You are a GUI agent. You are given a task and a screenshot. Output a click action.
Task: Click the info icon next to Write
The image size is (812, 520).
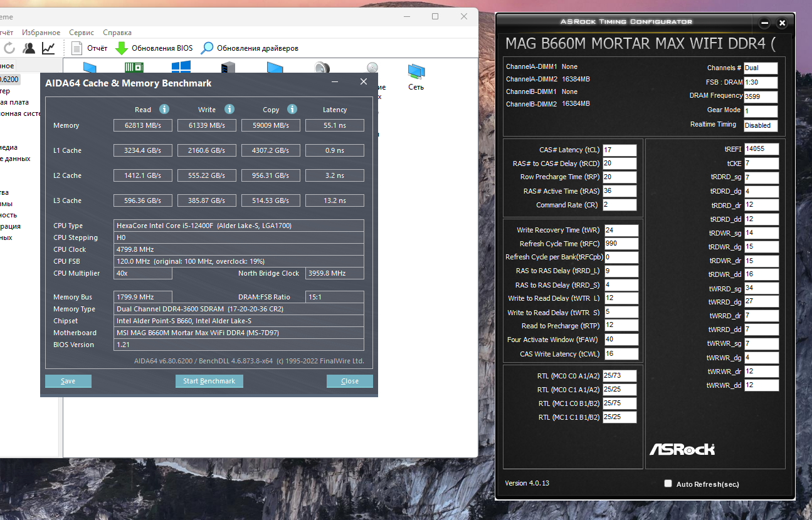coord(229,109)
